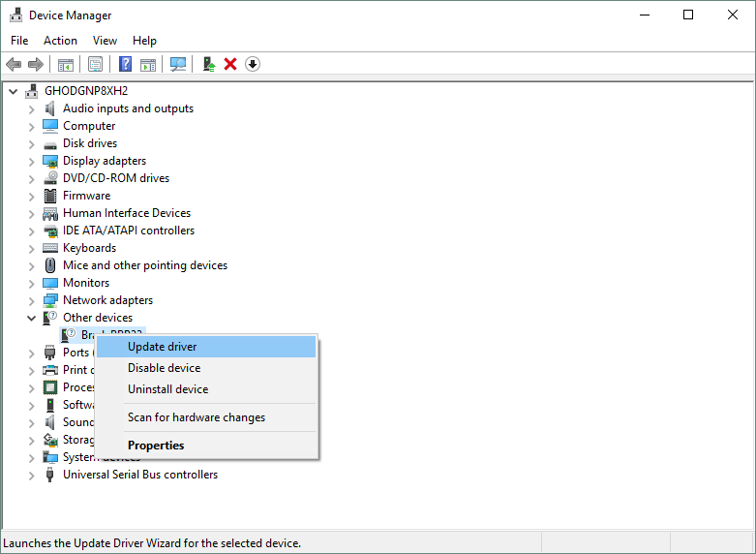Open the View menu
Screen dimensions: 756x554
pos(105,40)
